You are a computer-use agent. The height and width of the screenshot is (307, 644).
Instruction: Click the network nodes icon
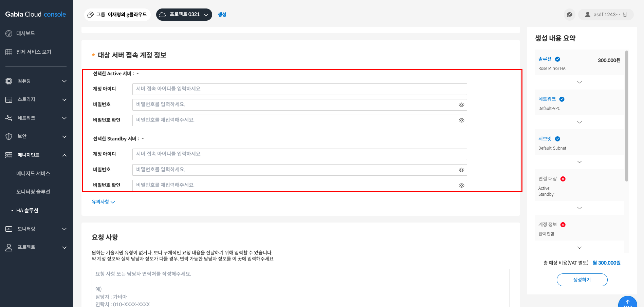pyautogui.click(x=9, y=118)
